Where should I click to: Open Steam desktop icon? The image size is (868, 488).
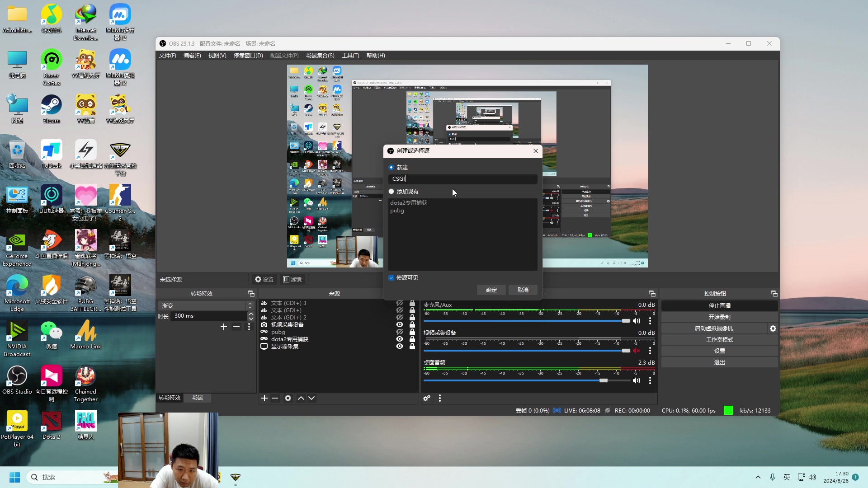tap(52, 109)
